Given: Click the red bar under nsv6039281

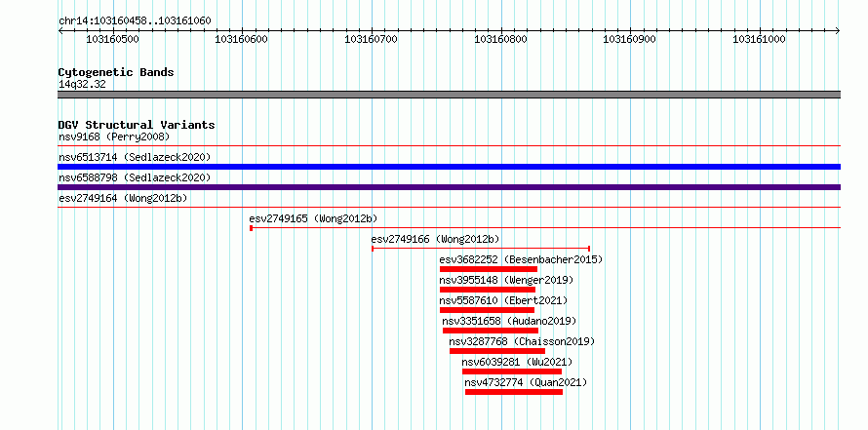Looking at the screenshot, I should click(512, 371).
